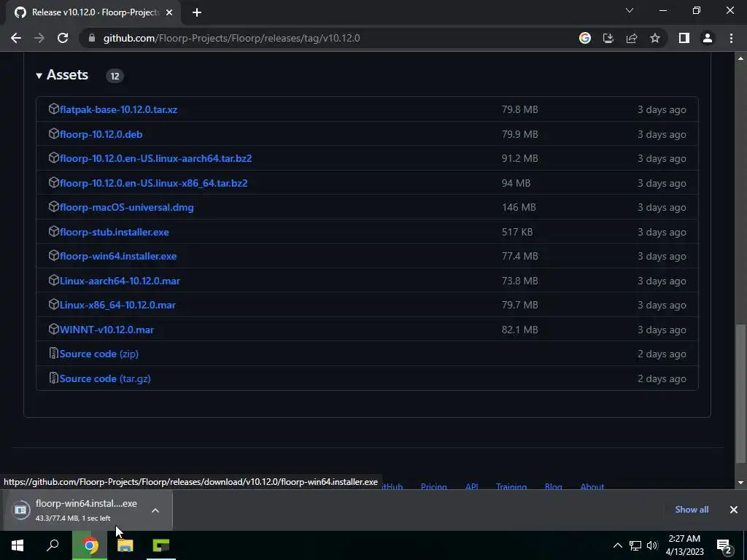Share this page via the share icon

[x=632, y=38]
